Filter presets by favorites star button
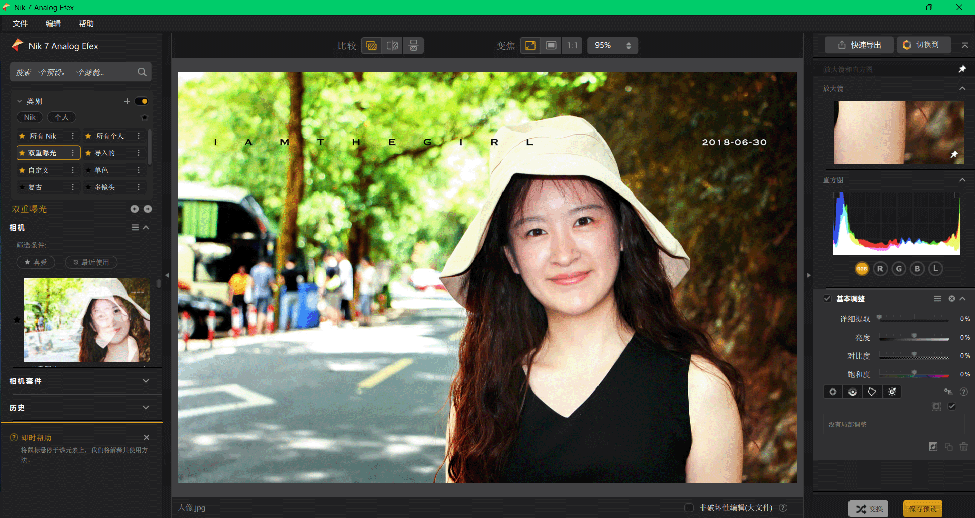 coord(35,262)
